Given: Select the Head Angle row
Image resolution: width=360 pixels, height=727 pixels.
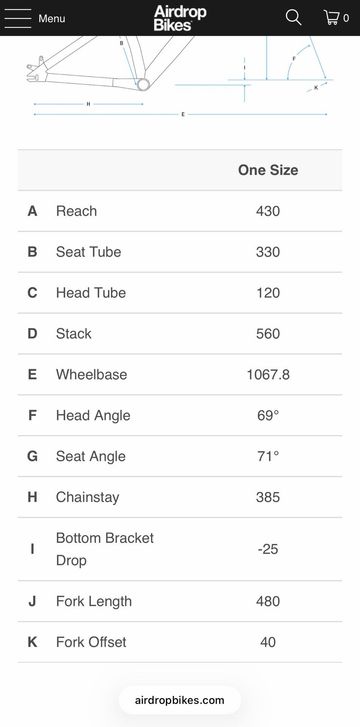Looking at the screenshot, I should coord(180,415).
